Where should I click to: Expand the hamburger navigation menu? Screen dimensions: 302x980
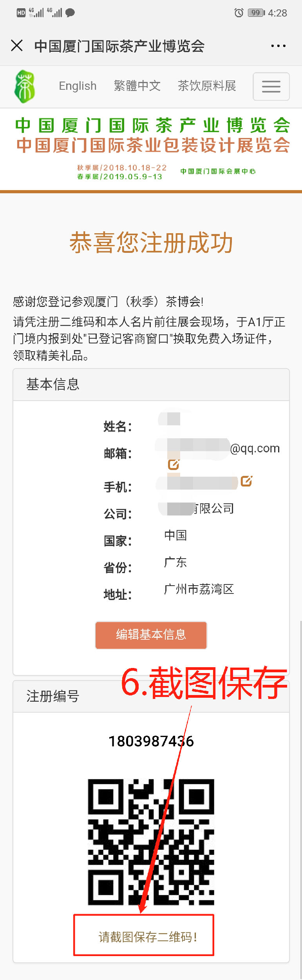click(271, 86)
